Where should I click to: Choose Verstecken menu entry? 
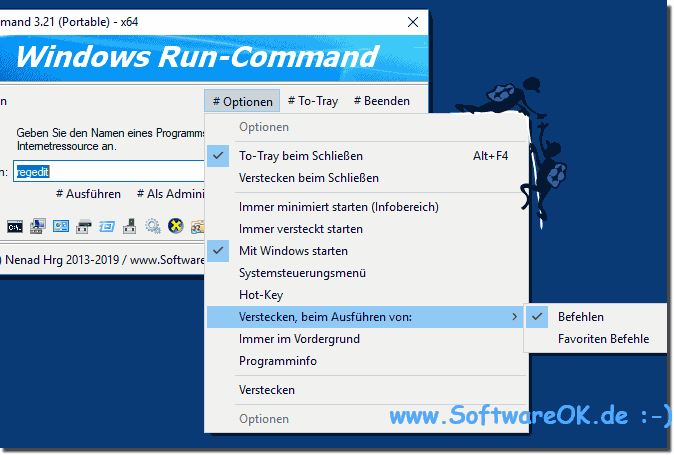(367, 390)
